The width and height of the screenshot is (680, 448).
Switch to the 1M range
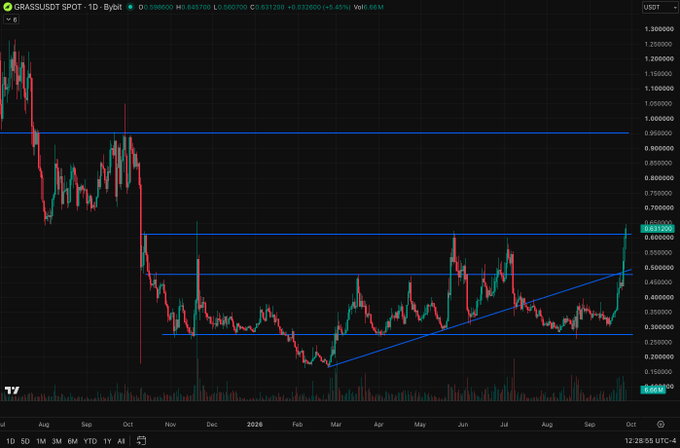(x=41, y=441)
